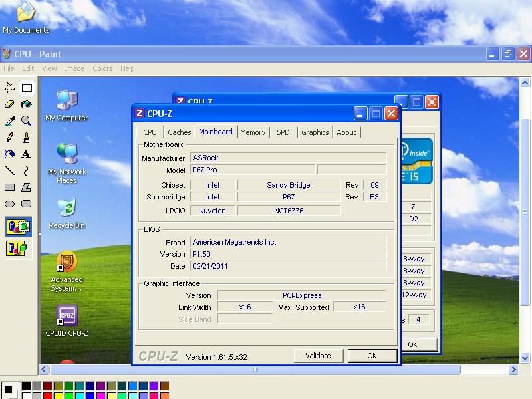Enable the transparent selection mode option
532x399 pixels.
point(18,248)
